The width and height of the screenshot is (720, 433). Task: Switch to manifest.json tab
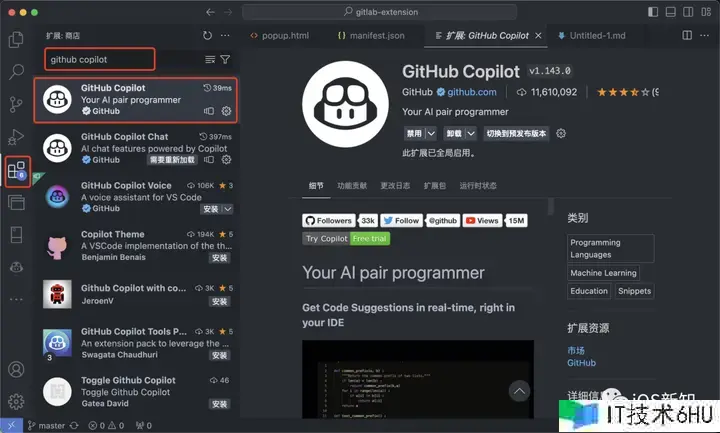pyautogui.click(x=371, y=35)
